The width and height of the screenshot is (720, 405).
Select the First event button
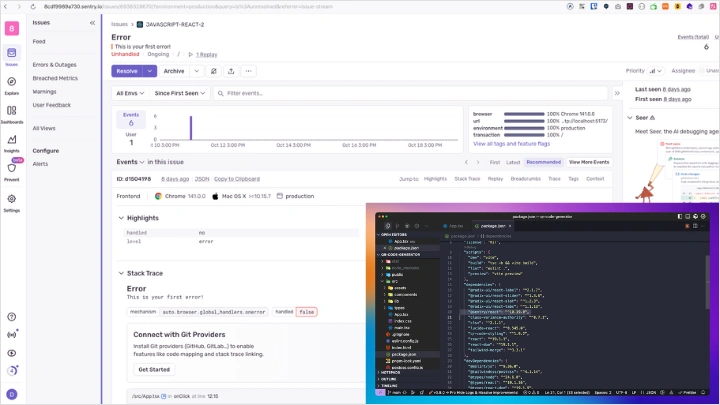[495, 162]
